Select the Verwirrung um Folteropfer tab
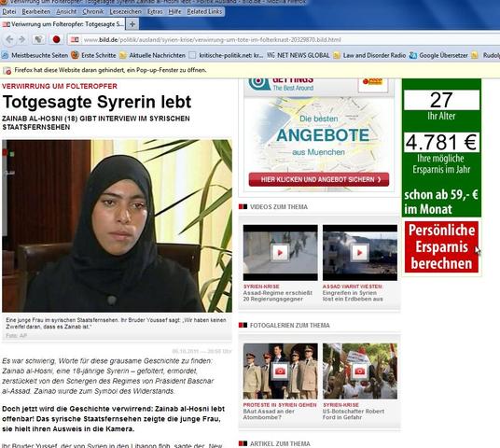The image size is (500, 448). pos(63,24)
